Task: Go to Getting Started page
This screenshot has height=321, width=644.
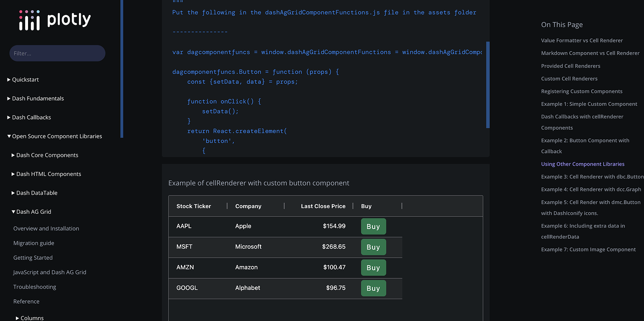Action: [33, 258]
